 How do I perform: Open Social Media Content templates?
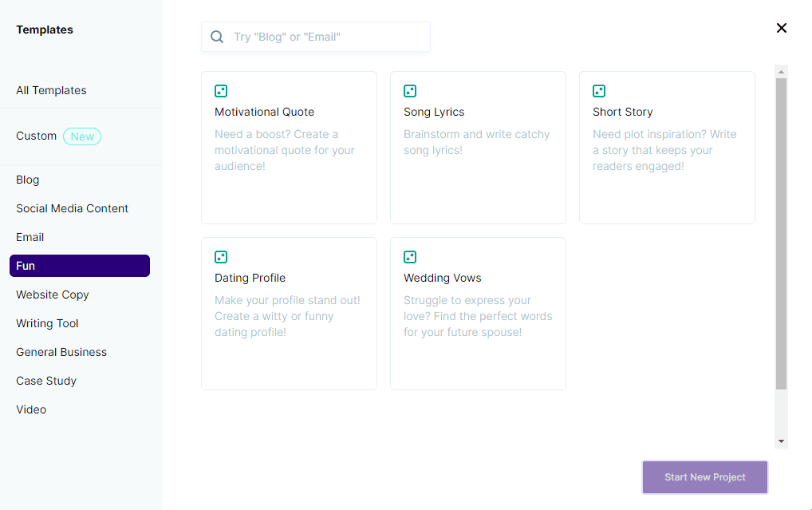[x=72, y=208]
